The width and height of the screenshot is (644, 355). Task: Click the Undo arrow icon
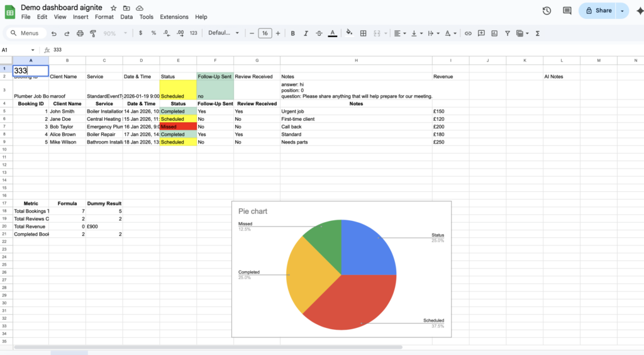(54, 33)
